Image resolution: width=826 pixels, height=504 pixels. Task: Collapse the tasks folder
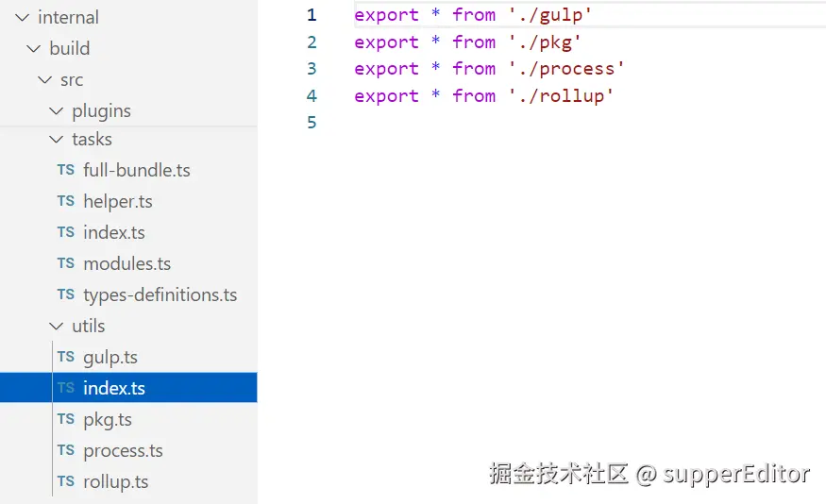click(57, 139)
